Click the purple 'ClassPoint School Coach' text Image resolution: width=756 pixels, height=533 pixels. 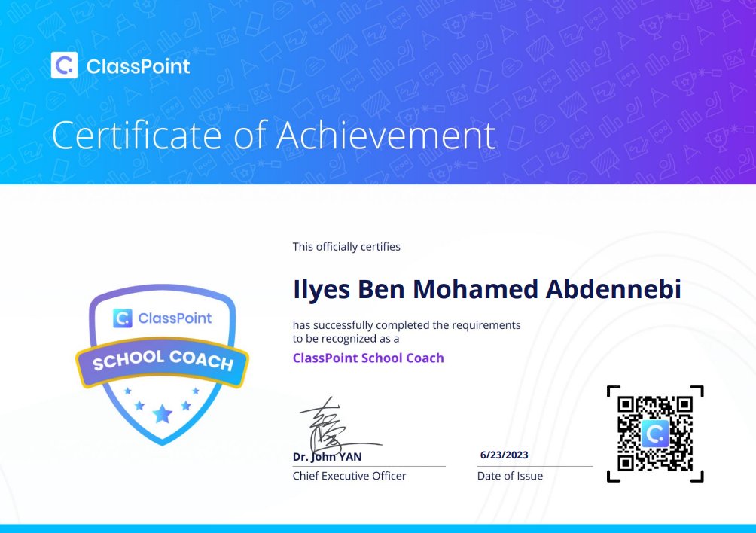368,358
